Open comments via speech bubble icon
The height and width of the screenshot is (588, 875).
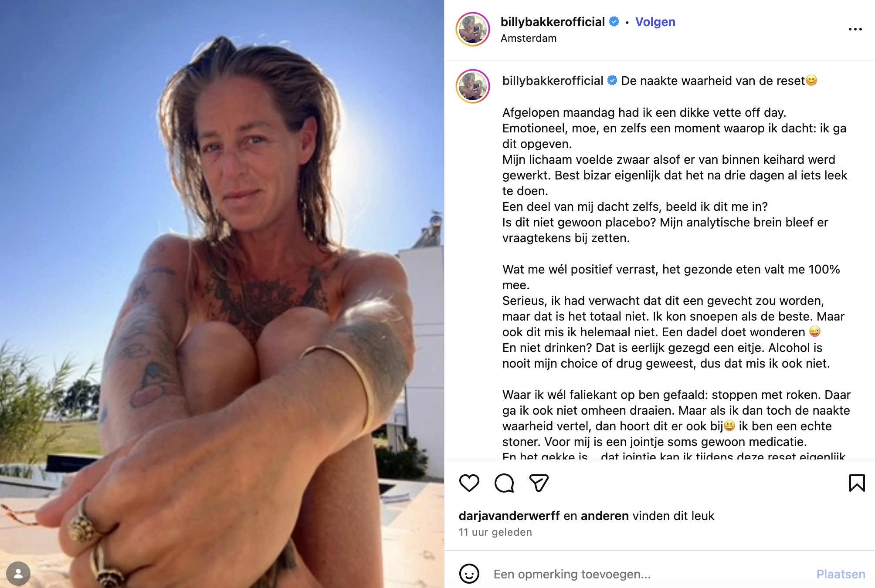pos(504,483)
